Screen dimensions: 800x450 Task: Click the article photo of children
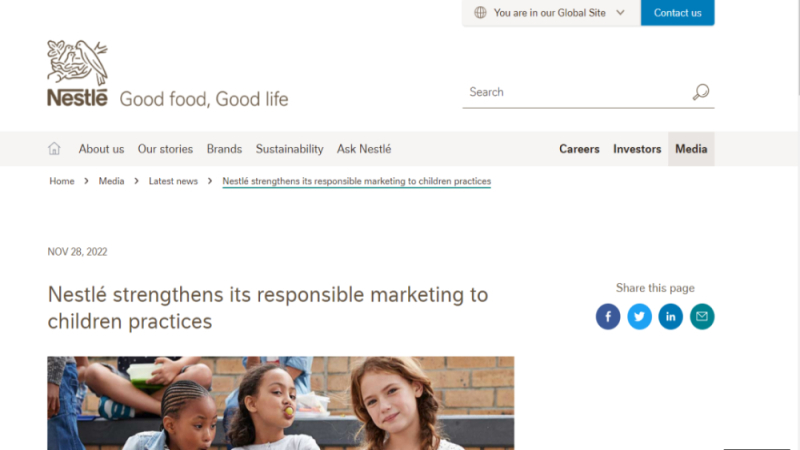point(281,403)
